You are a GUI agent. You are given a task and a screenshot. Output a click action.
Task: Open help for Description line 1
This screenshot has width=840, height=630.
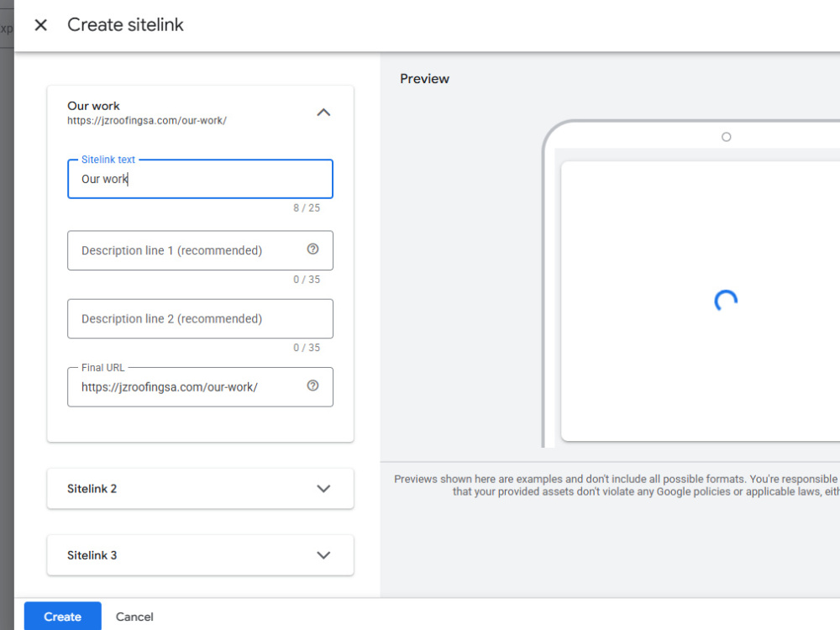[312, 249]
